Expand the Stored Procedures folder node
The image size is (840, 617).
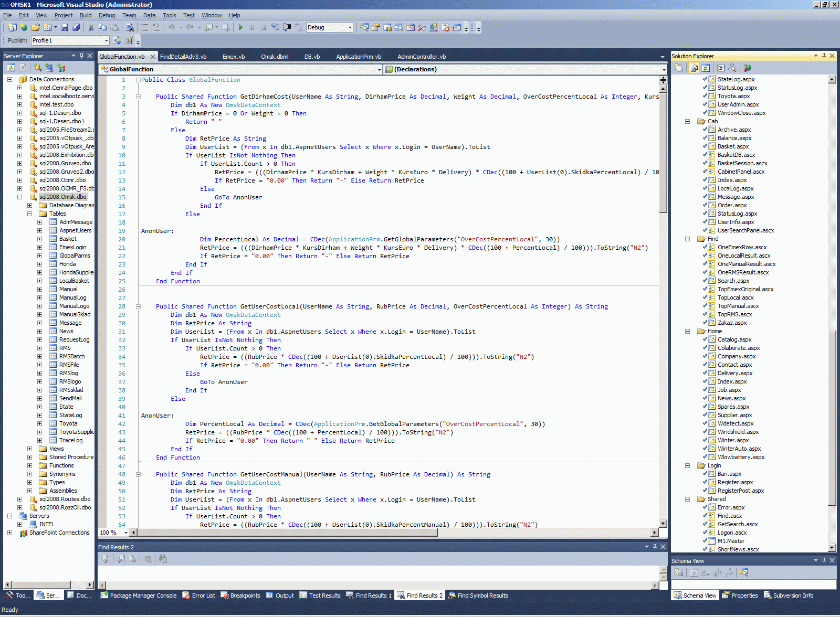point(29,457)
